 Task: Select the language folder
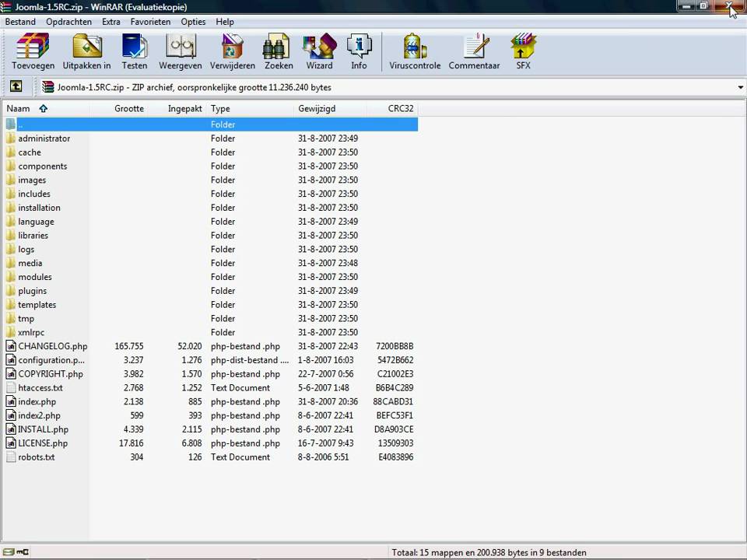point(36,222)
